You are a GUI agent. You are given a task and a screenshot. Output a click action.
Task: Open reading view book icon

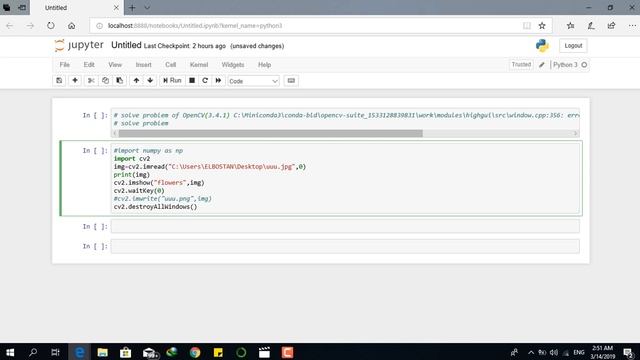click(527, 26)
